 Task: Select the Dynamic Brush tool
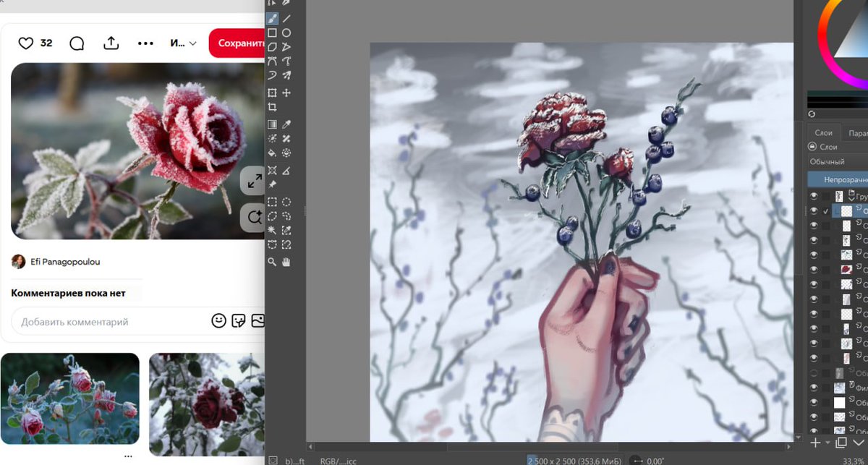[272, 74]
